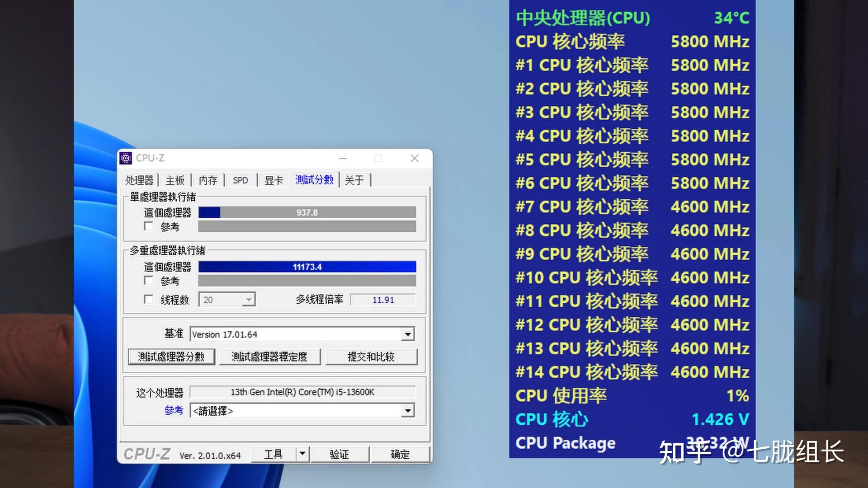Minimize the CPU-Z window

343,158
